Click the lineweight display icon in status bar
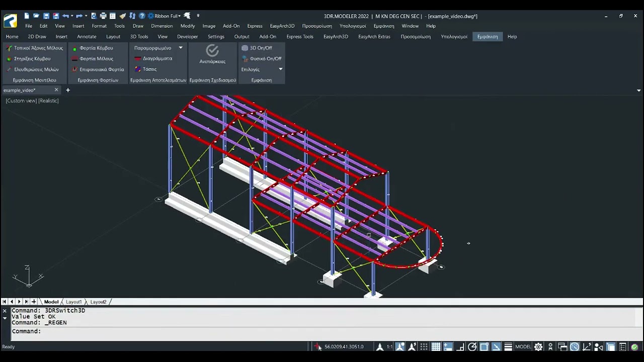This screenshot has width=644, height=362. (508, 347)
